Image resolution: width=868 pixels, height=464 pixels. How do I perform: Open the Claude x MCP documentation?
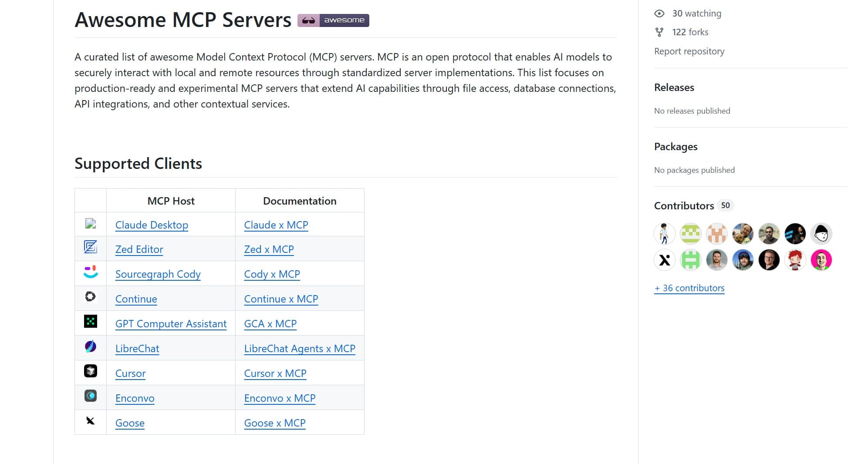click(x=276, y=225)
